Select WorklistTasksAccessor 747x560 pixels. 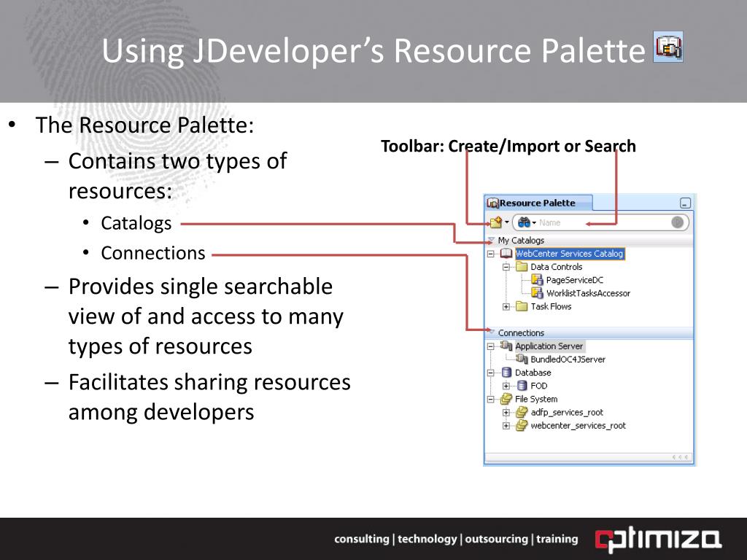pos(588,293)
